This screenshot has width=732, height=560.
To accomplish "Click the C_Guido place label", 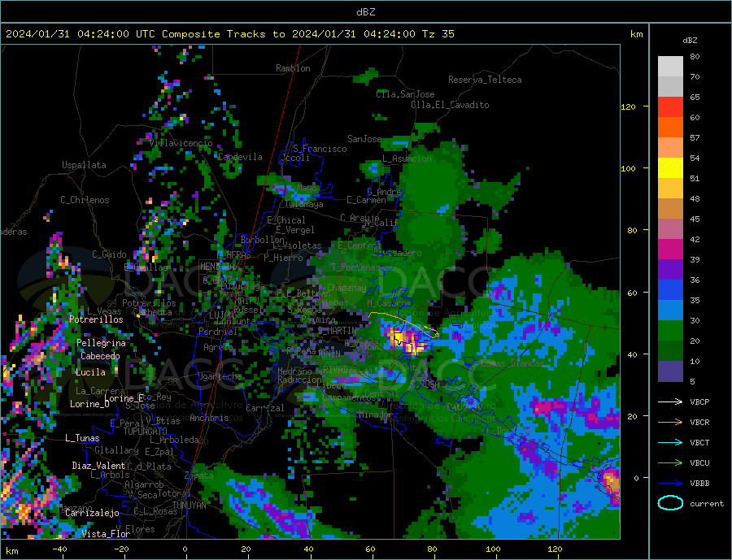I will tap(109, 254).
